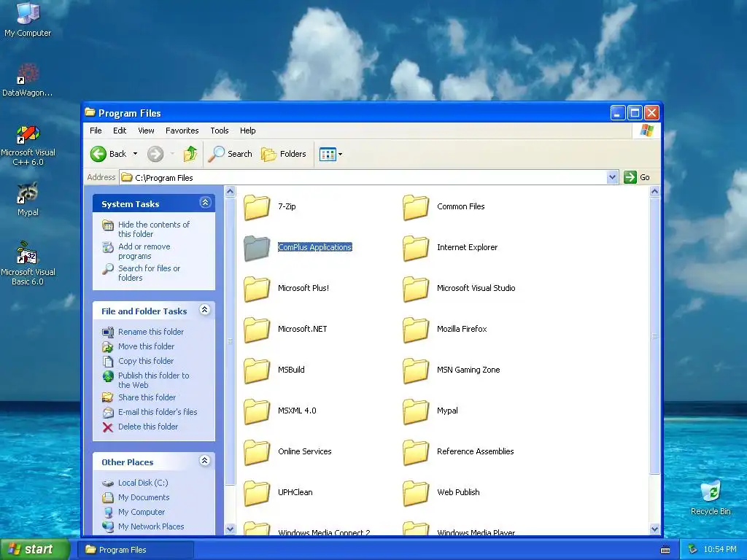747x560 pixels.
Task: Select the Mozilla Firefox folder icon
Action: (416, 330)
